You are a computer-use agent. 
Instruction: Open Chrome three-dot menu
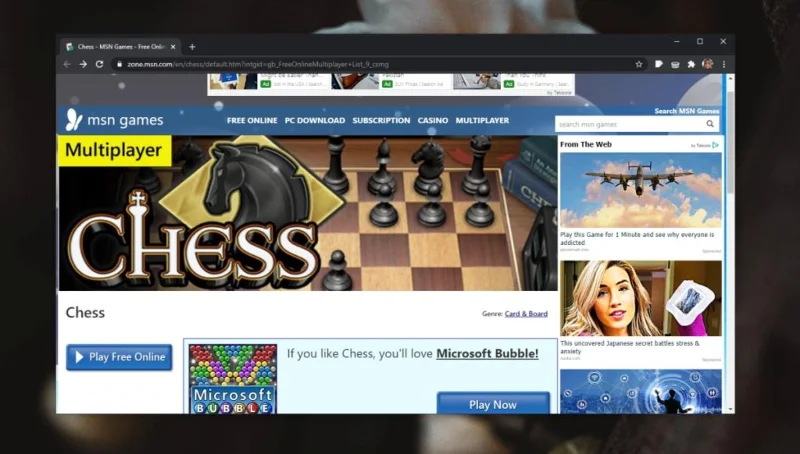pyautogui.click(x=723, y=64)
